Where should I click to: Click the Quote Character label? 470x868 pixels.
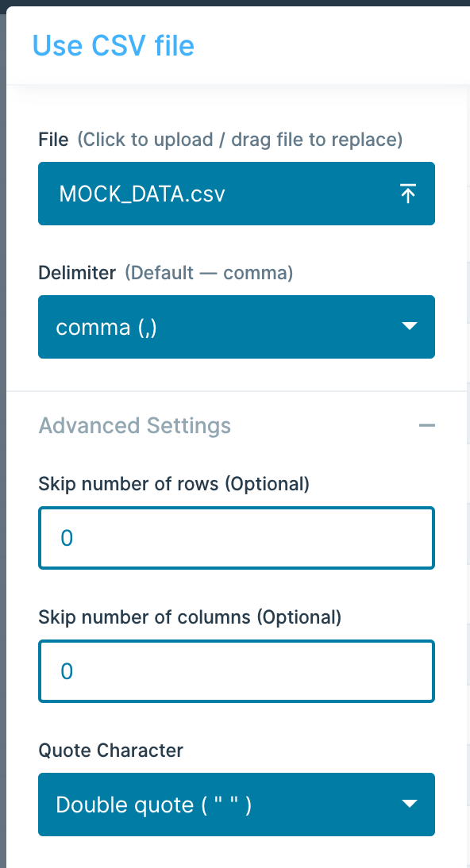[111, 751]
